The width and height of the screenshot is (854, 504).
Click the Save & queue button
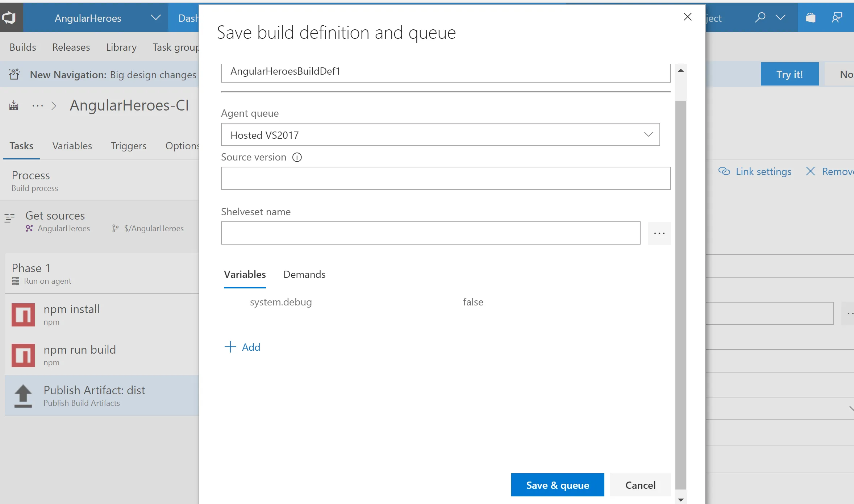point(557,485)
